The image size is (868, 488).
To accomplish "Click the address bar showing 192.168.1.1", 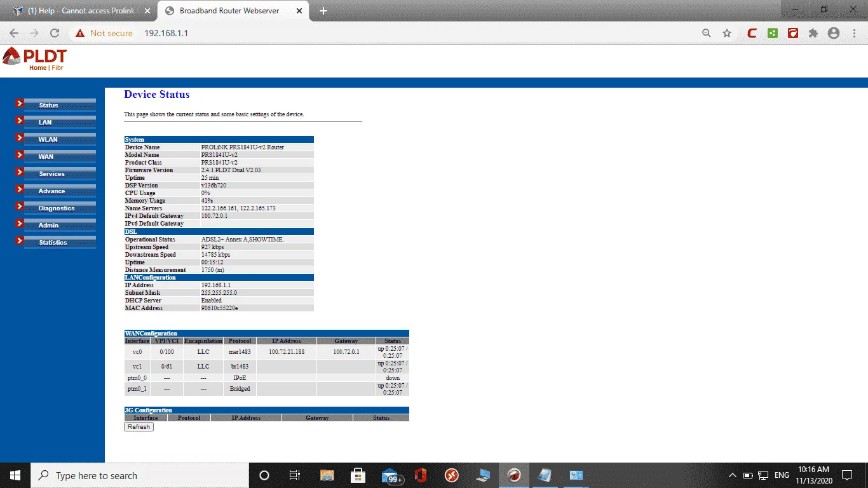I will pos(166,33).
